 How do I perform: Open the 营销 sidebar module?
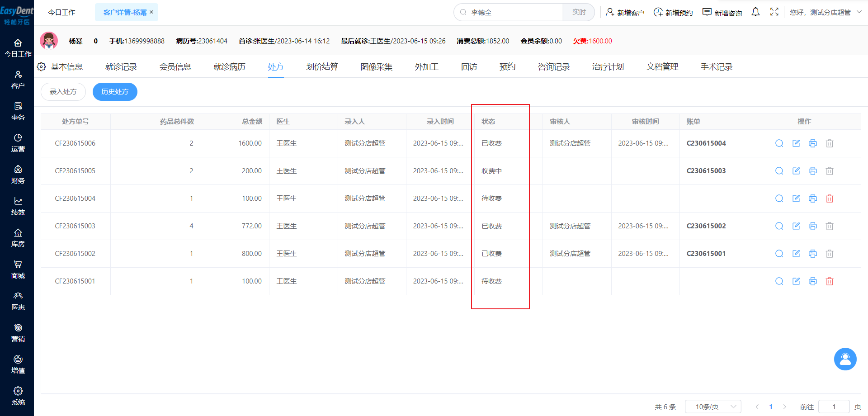point(18,333)
